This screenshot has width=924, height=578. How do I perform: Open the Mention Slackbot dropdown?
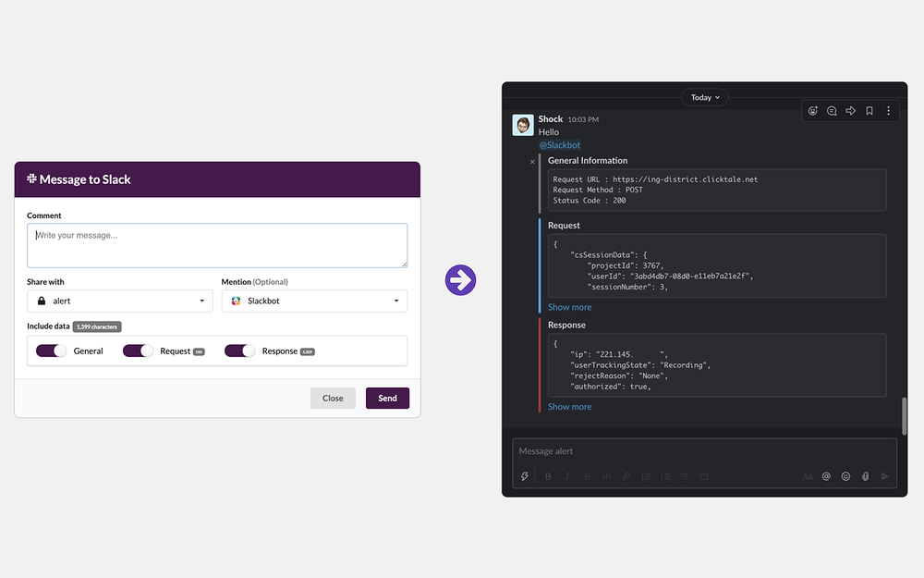point(314,301)
